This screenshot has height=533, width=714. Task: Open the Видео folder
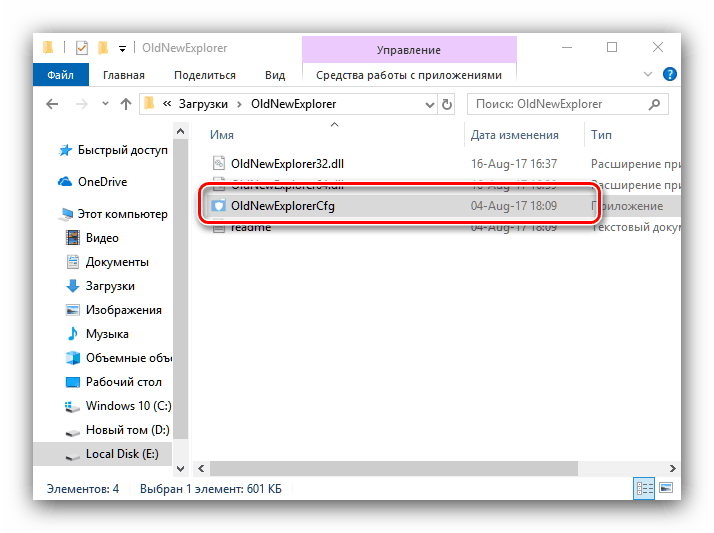click(102, 238)
